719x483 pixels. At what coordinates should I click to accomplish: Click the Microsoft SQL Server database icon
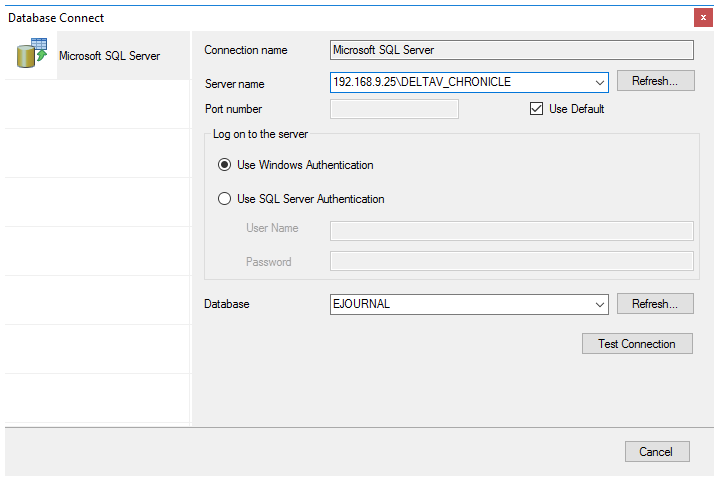point(32,53)
